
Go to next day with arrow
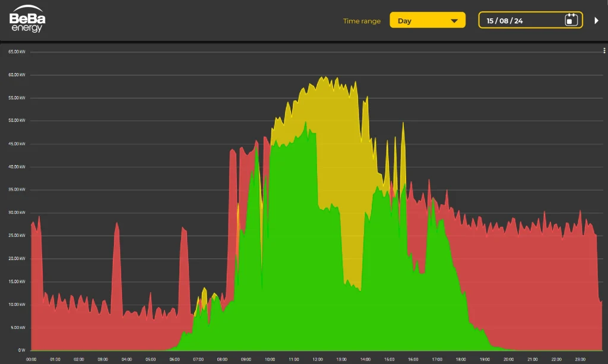[x=596, y=21]
